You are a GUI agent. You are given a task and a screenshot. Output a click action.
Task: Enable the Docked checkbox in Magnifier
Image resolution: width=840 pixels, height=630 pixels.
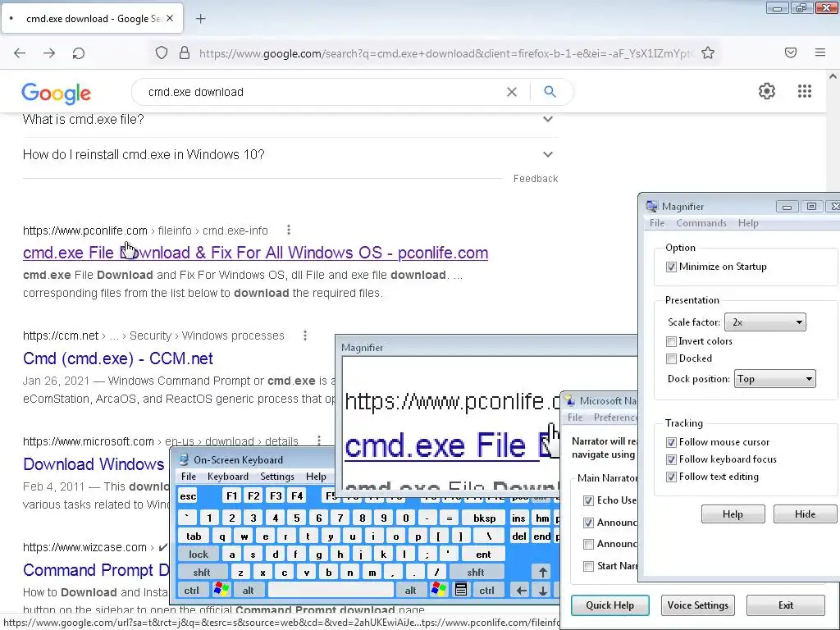671,358
